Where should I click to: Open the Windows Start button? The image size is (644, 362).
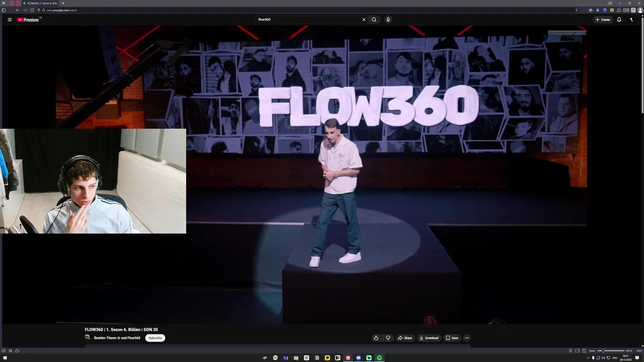[x=5, y=357]
